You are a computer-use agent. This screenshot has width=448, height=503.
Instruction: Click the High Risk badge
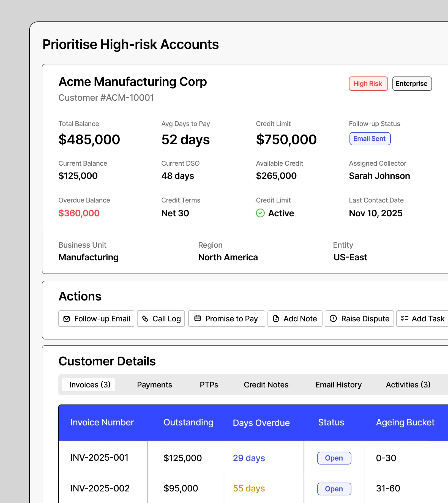click(x=368, y=84)
